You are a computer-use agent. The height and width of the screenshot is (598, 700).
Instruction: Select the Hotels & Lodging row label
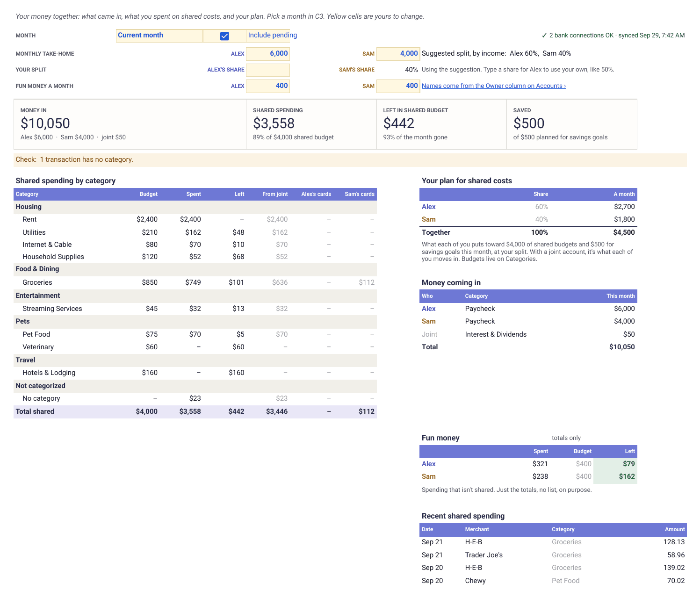click(49, 373)
